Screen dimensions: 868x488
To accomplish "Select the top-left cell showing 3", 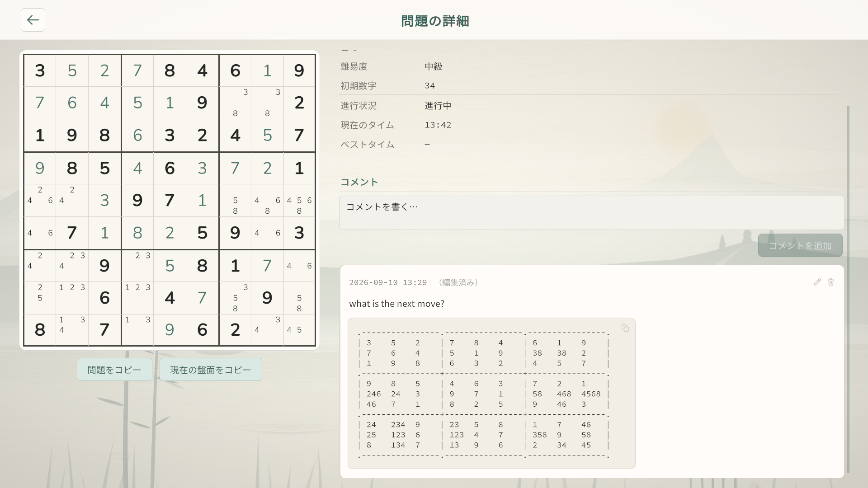I will [40, 70].
